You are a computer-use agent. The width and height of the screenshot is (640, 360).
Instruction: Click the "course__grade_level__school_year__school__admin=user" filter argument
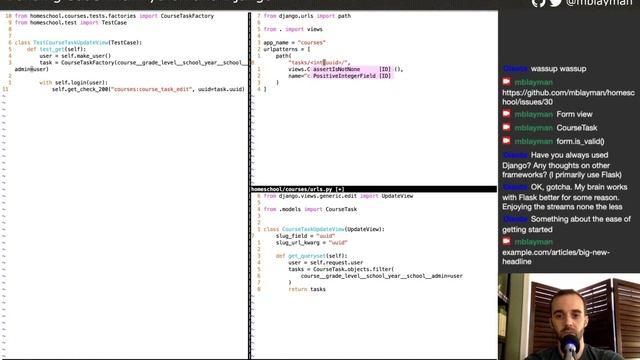[382, 276]
